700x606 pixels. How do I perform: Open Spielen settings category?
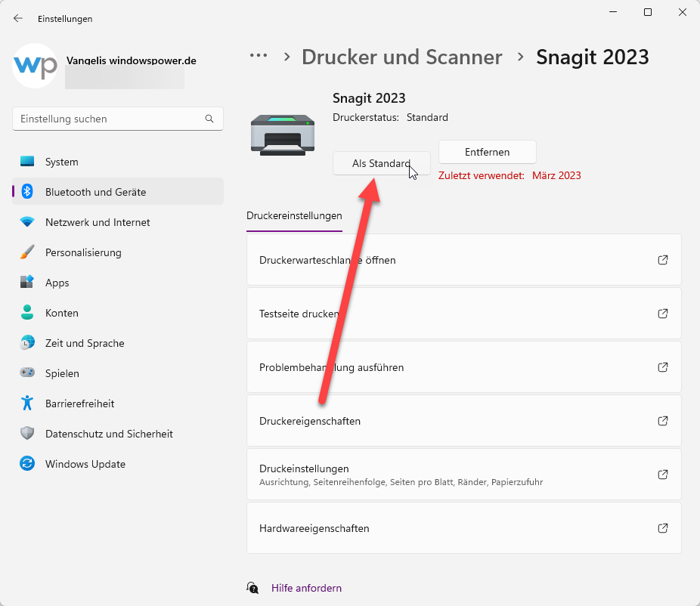point(118,373)
